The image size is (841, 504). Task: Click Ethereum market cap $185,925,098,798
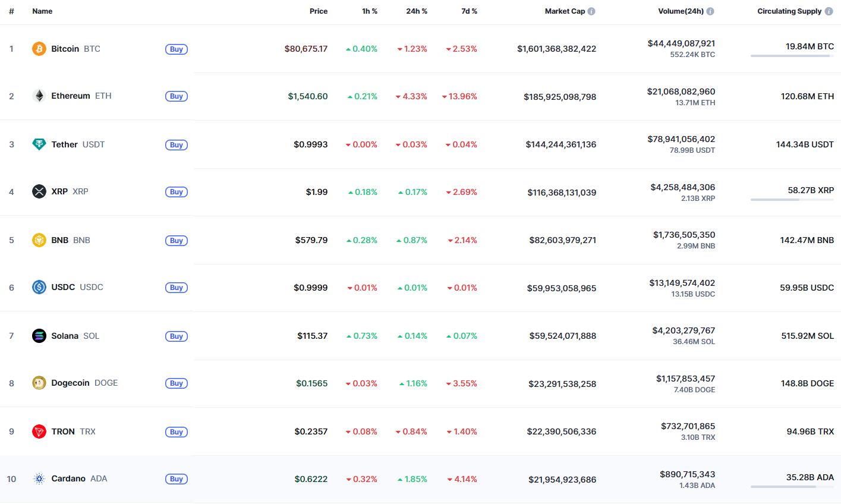(x=560, y=97)
